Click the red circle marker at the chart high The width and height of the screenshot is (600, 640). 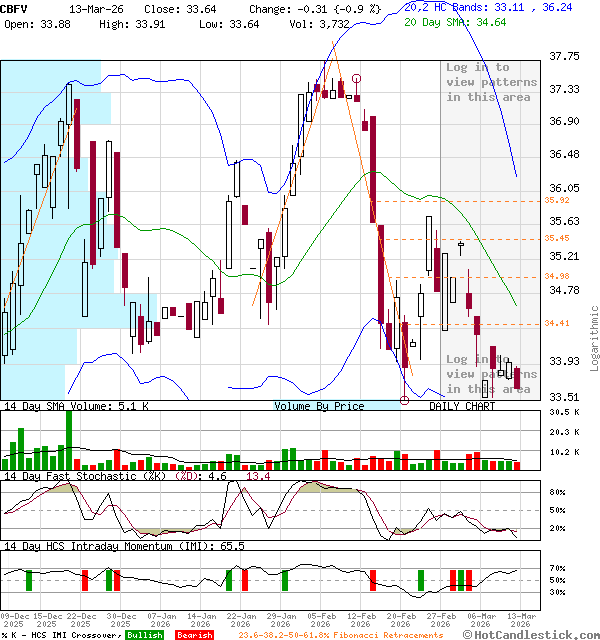356,78
